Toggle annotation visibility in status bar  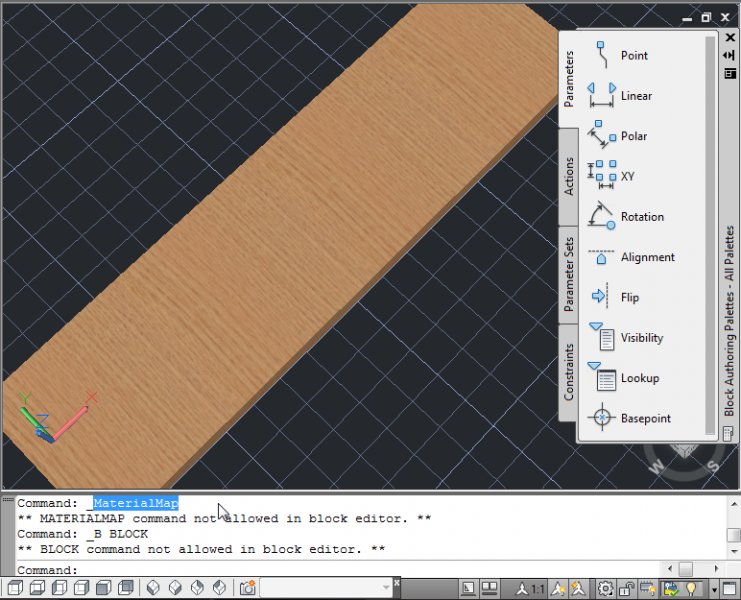[559, 588]
